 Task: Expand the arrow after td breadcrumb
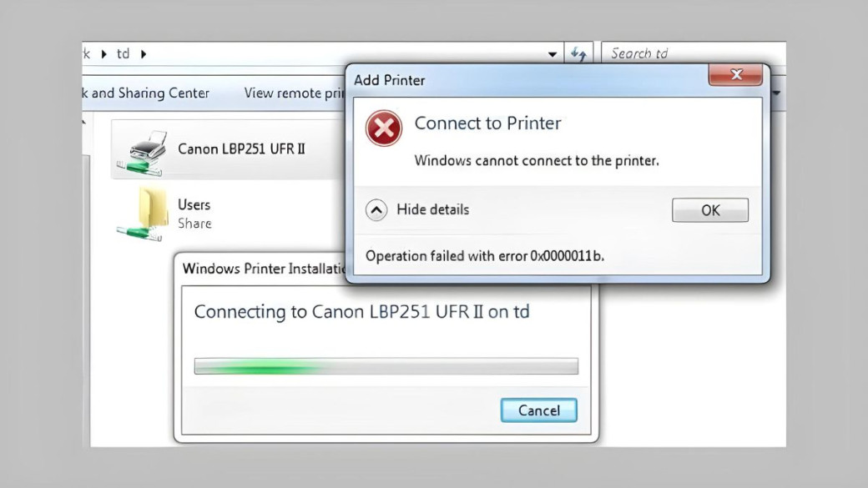[x=144, y=53]
